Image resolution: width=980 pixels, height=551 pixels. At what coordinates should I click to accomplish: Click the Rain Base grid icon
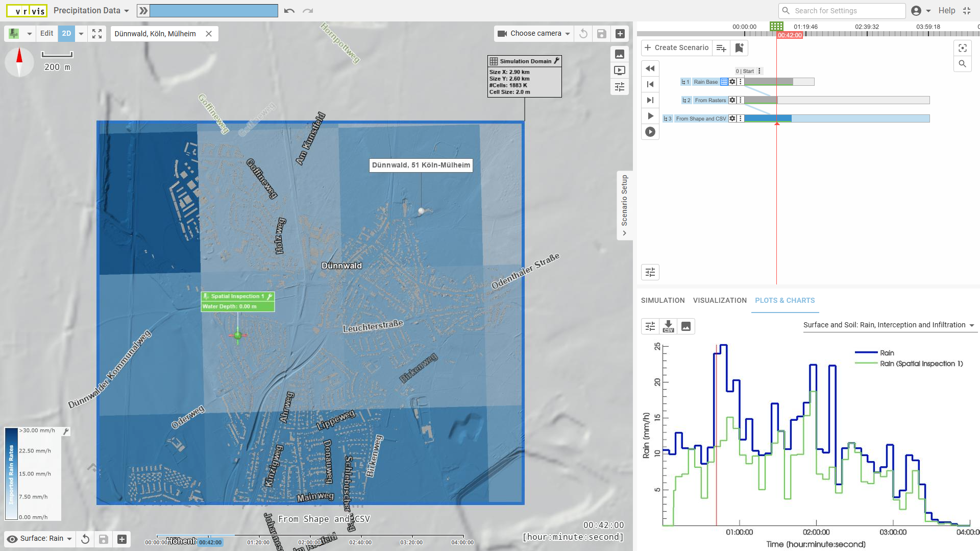click(724, 82)
